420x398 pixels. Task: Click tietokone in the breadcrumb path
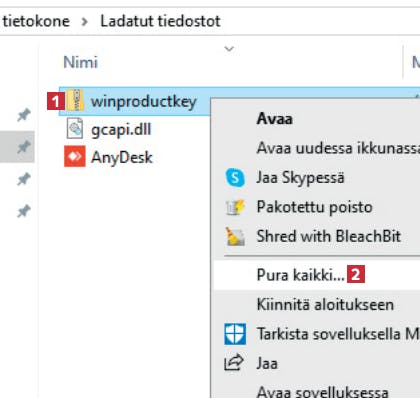pyautogui.click(x=36, y=21)
